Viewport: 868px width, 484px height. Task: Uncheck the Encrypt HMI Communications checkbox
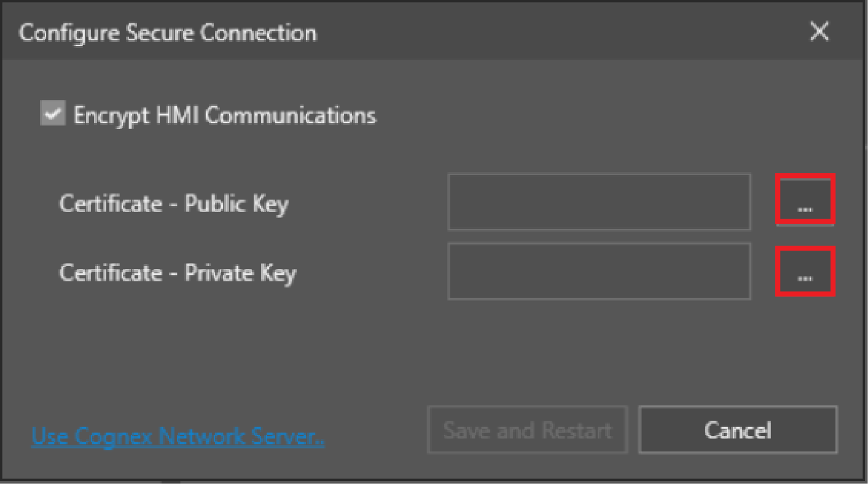coord(53,114)
